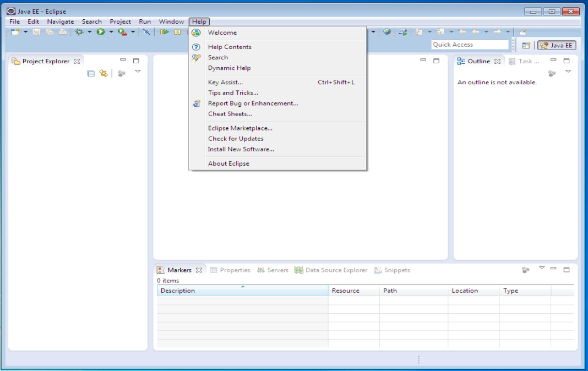Switch to the Snippets tab
The image size is (588, 371).
[x=392, y=270]
